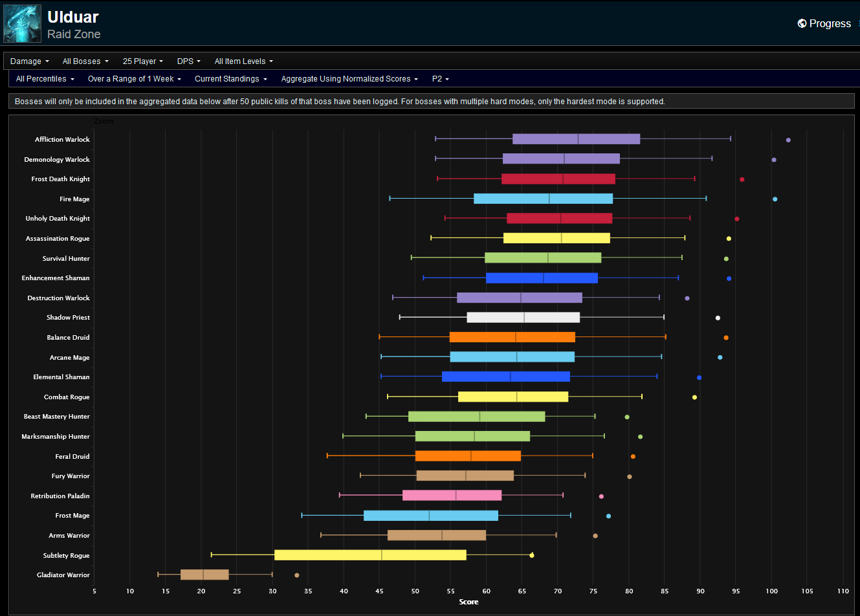
Task: Click the Affliction Warlock box plot bar
Action: (576, 139)
